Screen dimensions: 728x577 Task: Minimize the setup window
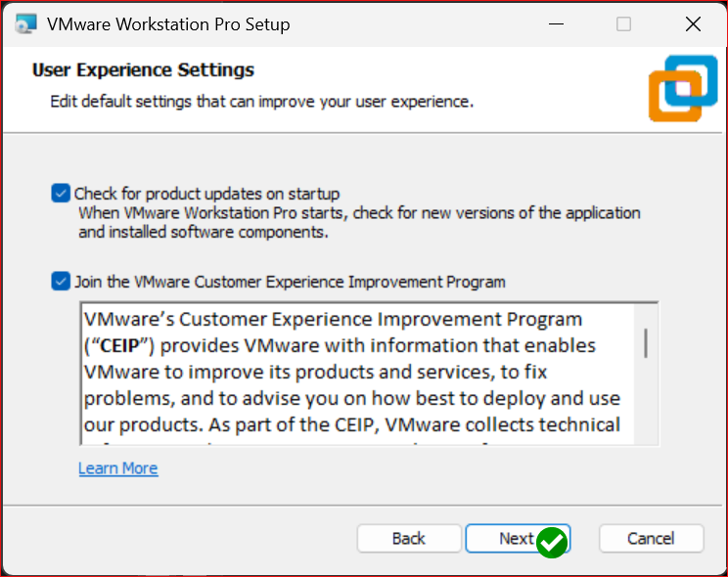click(556, 23)
